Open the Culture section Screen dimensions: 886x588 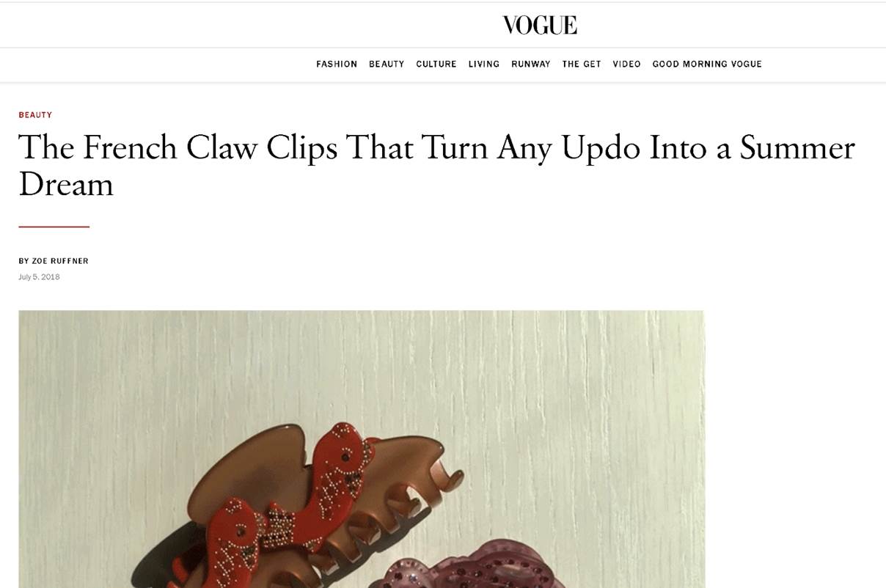pos(436,65)
